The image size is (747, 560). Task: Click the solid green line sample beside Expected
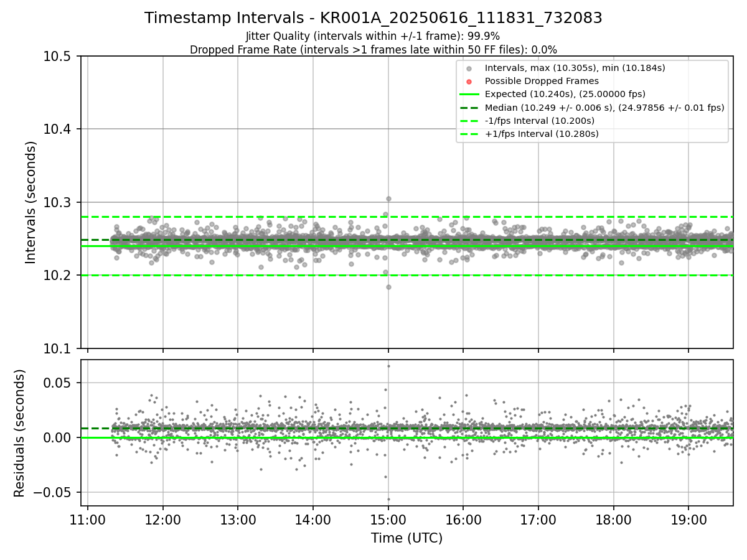tap(470, 95)
